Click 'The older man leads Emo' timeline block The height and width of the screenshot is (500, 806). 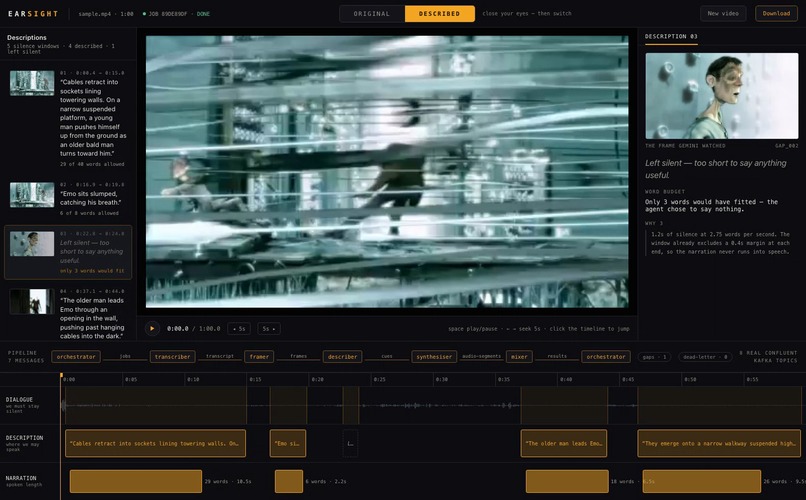(x=564, y=443)
